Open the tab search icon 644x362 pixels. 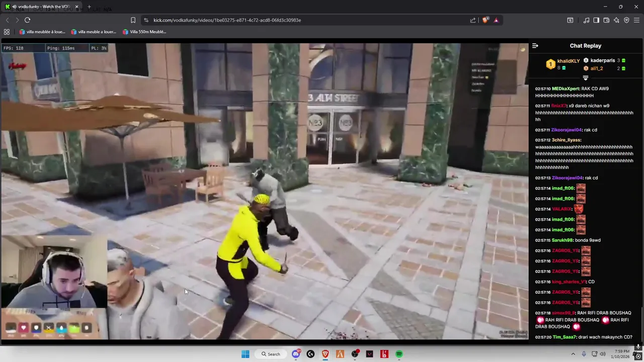570,20
